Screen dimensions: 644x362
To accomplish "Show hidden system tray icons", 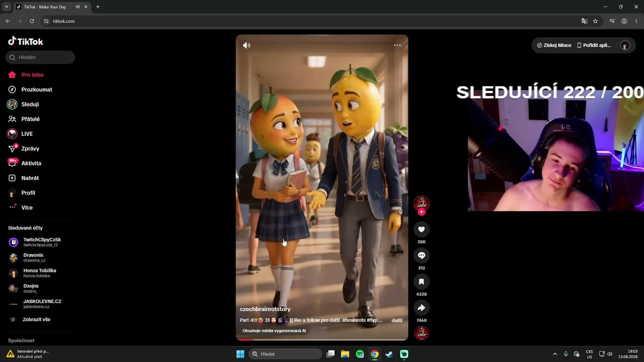I will click(555, 354).
